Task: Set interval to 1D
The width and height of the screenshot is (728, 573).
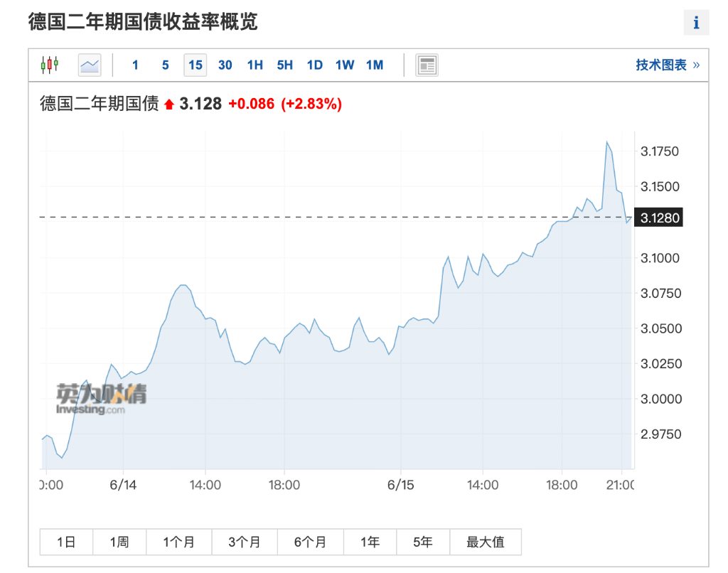Action: click(315, 65)
